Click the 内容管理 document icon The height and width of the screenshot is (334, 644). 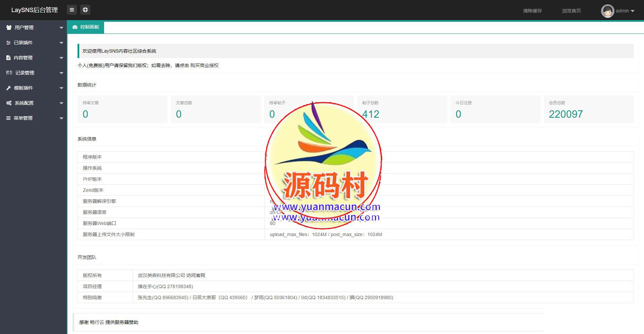pos(8,58)
